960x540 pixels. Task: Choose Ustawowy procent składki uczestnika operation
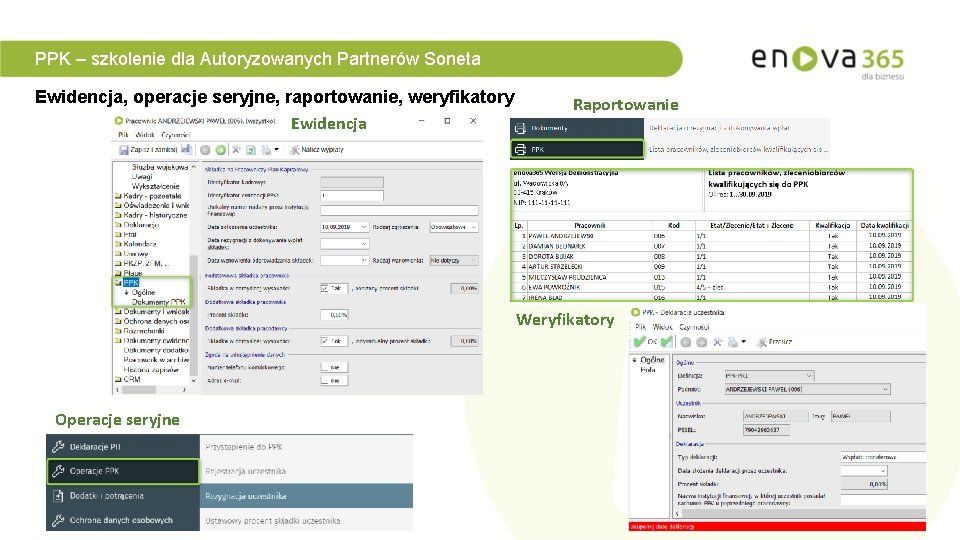click(306, 520)
